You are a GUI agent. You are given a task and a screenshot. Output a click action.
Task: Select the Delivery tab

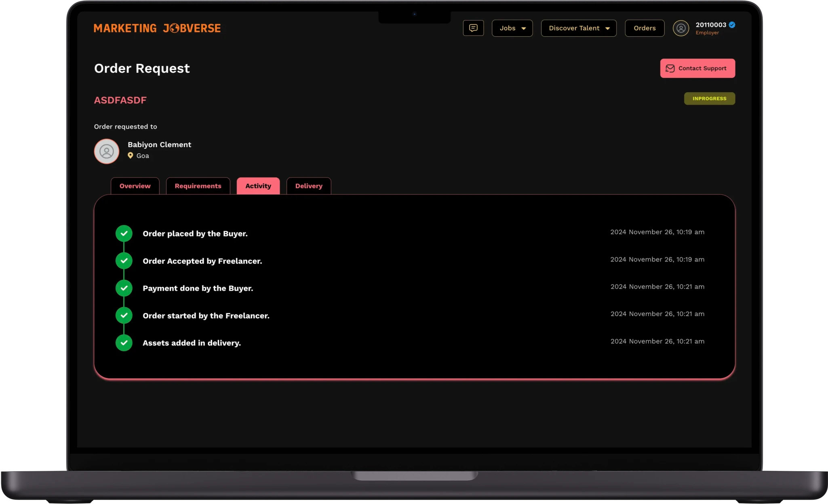tap(309, 186)
